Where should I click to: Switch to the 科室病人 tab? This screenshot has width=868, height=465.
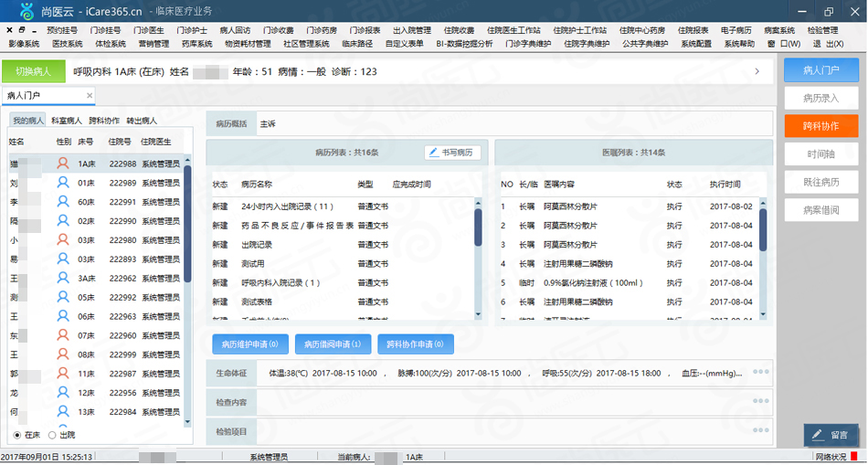point(67,120)
